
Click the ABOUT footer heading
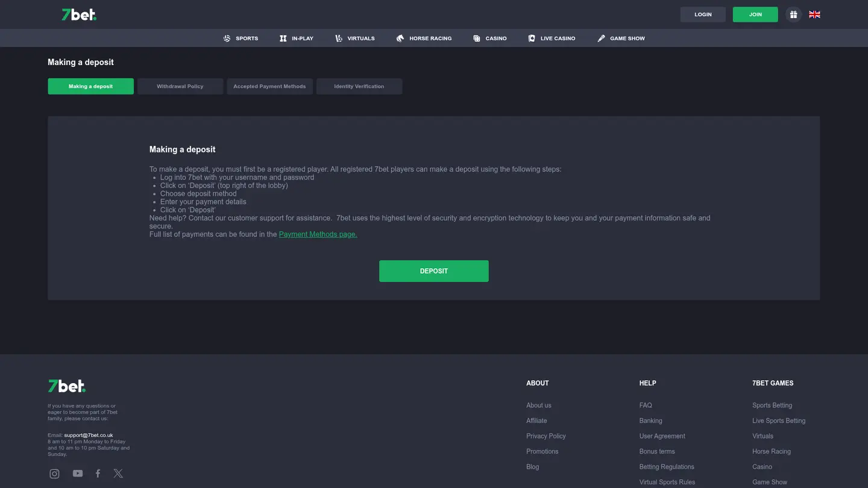[538, 383]
